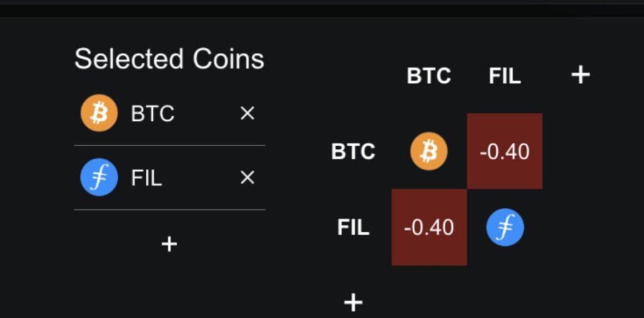Image resolution: width=644 pixels, height=318 pixels.
Task: Click the Bitcoin icon inside the correlation matrix
Action: 429,152
